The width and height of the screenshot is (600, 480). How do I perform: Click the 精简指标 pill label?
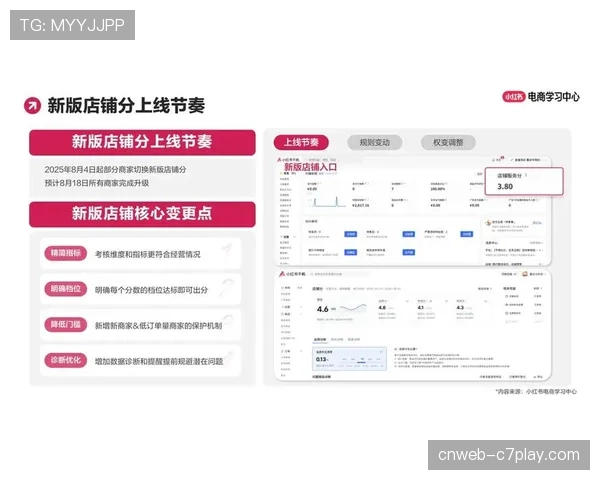(x=67, y=254)
